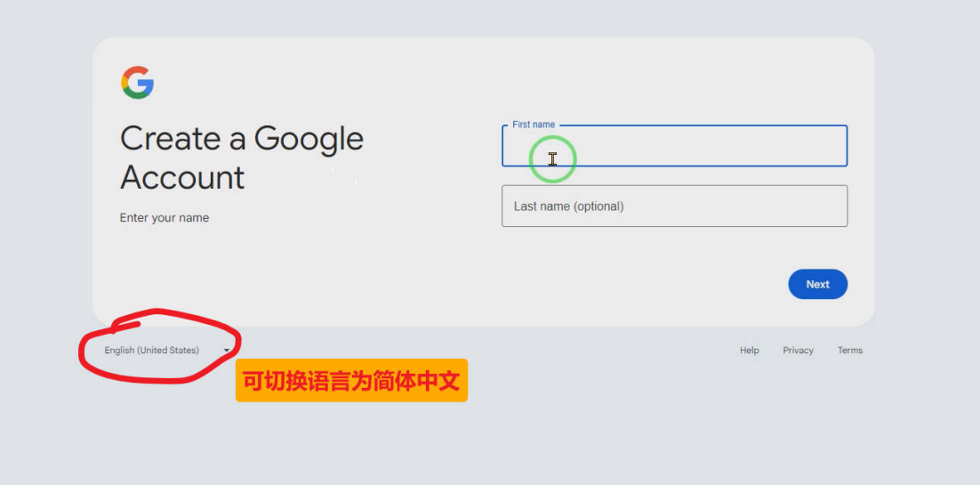Click the Google logo icon
Viewport: 980px width, 485px height.
pos(138,83)
